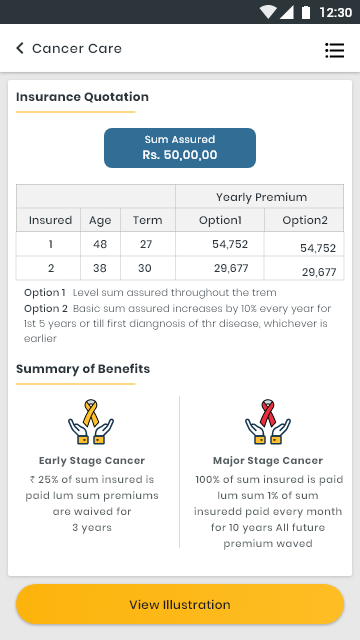
Task: Select the Option1 column header
Action: tap(220, 220)
